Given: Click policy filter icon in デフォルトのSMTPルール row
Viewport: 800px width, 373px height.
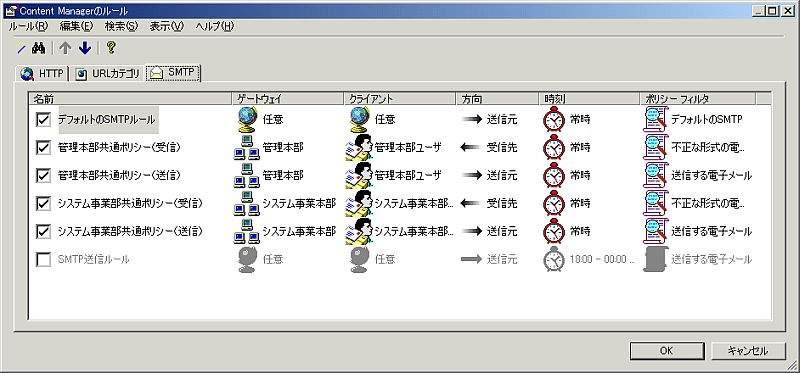Looking at the screenshot, I should [656, 120].
